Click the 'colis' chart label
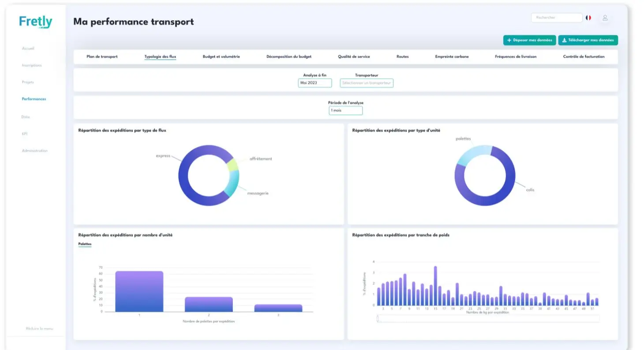 (530, 190)
